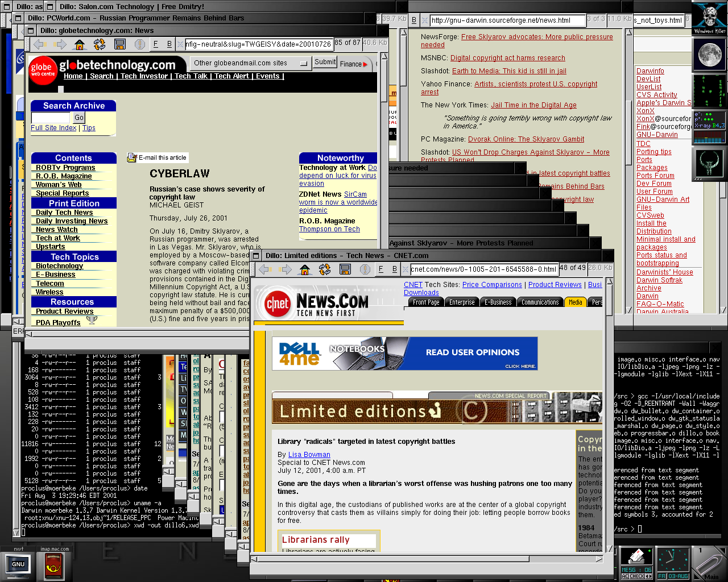
Task: Click Save floppy icon in globetechnology toolbar
Action: (x=119, y=44)
